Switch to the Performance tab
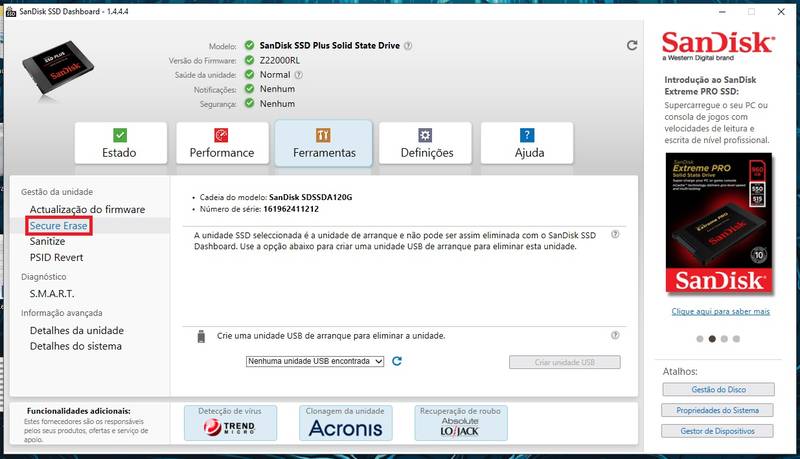Image resolution: width=800 pixels, height=459 pixels. [222, 143]
